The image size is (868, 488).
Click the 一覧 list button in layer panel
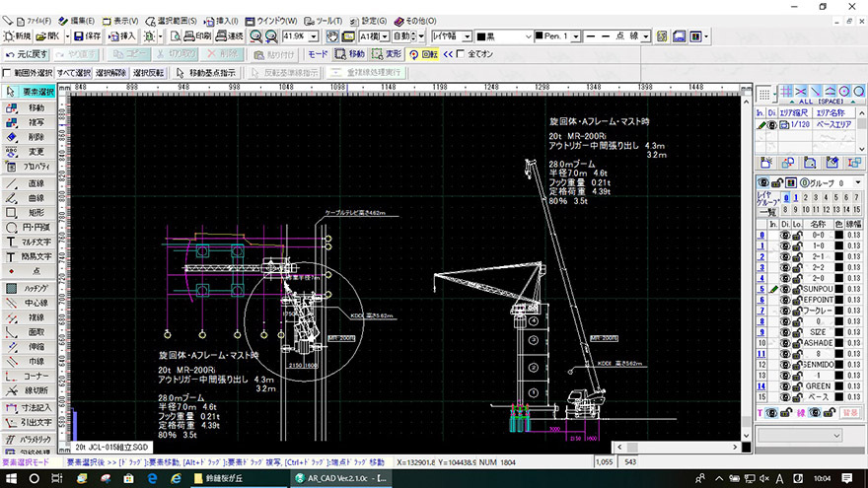pos(767,211)
